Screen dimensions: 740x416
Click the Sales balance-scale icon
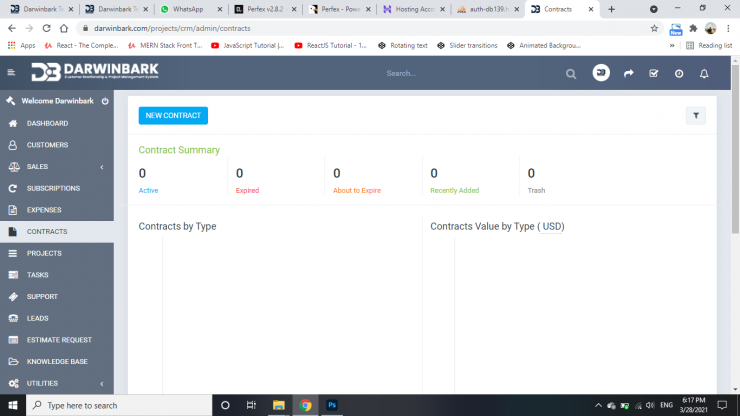pos(13,167)
